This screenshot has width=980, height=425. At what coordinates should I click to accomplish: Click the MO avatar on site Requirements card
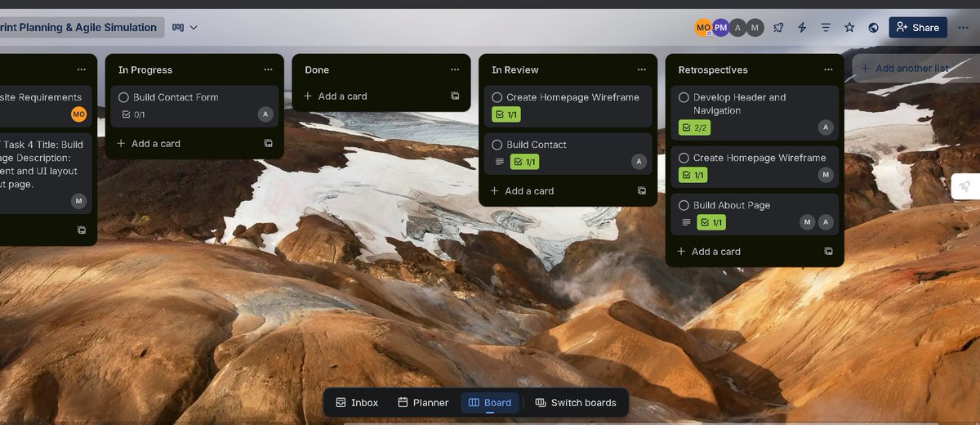coord(78,114)
